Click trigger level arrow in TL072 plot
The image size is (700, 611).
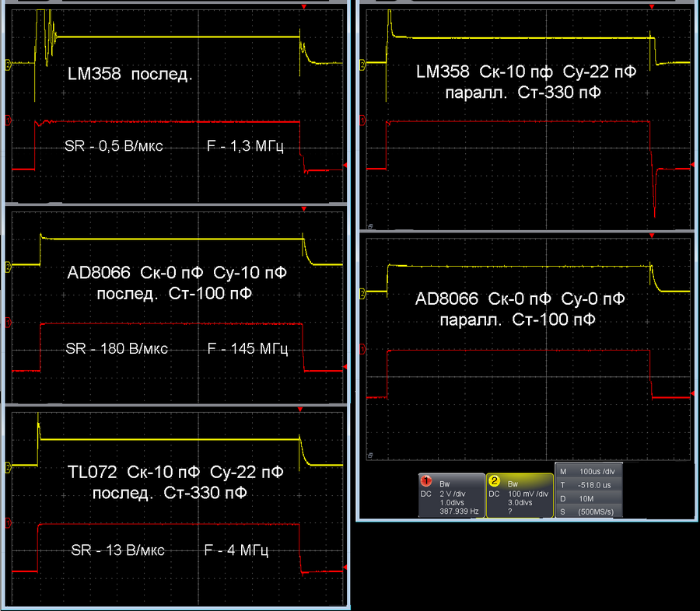(345, 567)
